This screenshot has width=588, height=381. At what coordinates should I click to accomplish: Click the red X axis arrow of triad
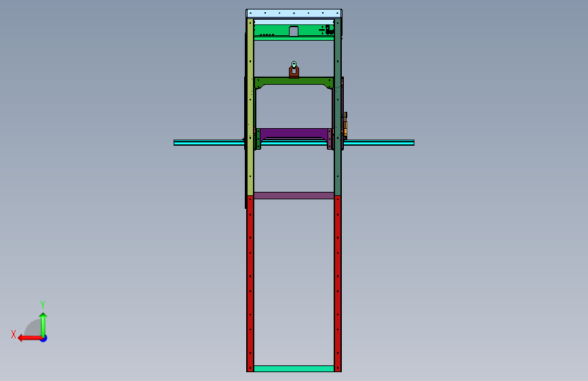(x=29, y=338)
